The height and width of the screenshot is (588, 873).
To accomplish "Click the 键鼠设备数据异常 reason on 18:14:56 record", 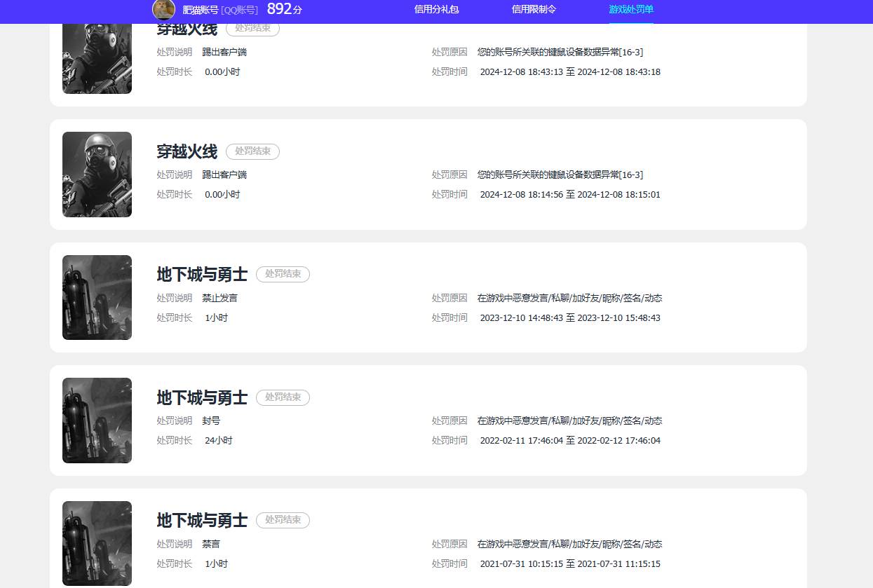I will click(560, 175).
